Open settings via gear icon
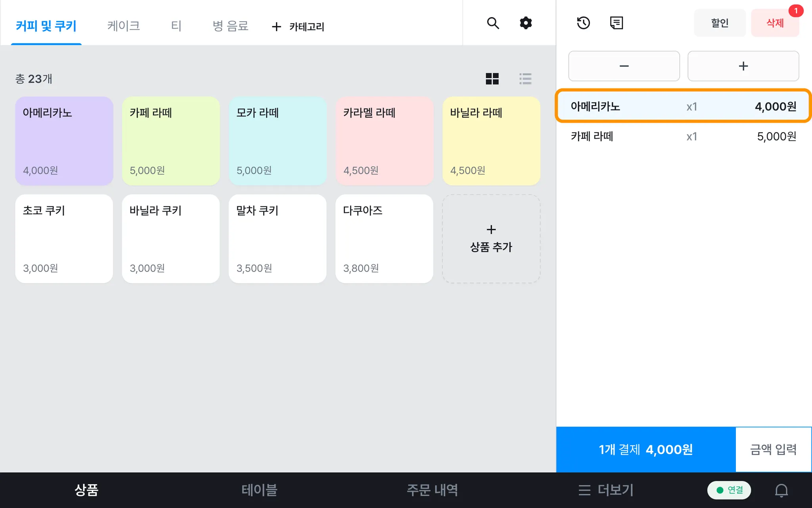Viewport: 812px width, 508px height. coord(526,23)
